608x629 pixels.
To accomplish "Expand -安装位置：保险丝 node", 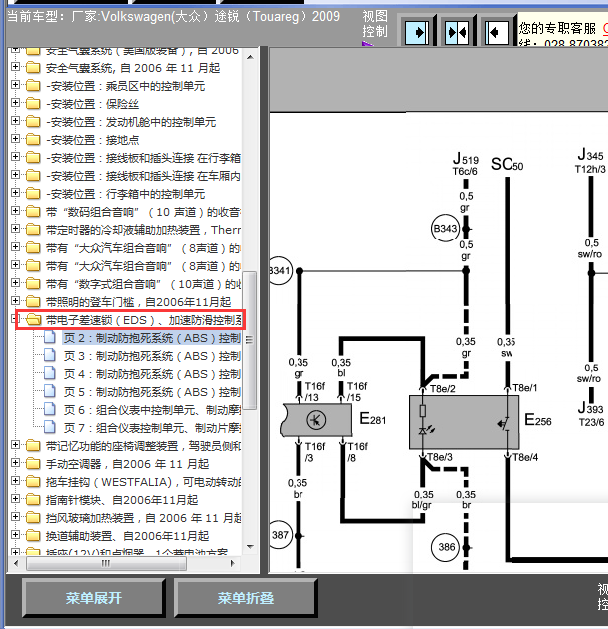I will point(15,103).
